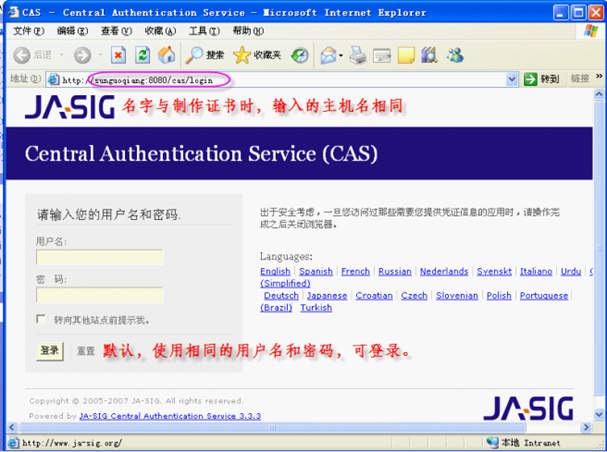This screenshot has height=452, width=607.
Task: Open the 帮助(H) menu
Action: tap(248, 31)
